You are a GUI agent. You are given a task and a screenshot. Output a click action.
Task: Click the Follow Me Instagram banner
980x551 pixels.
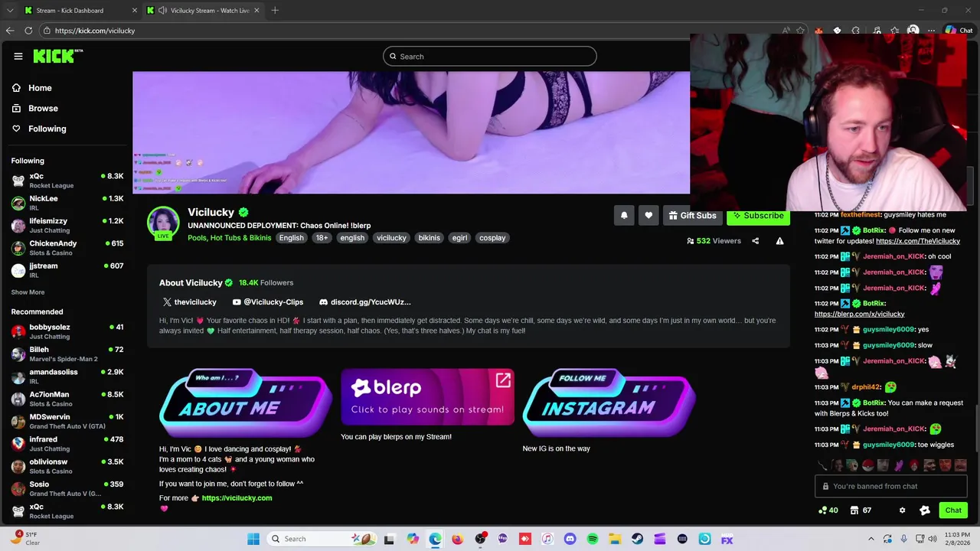609,403
